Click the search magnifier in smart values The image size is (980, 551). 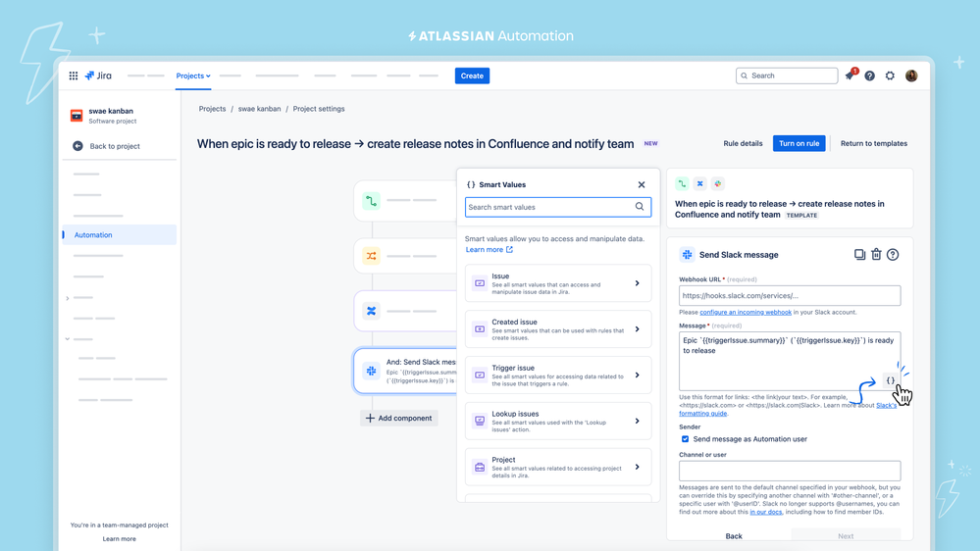[x=640, y=207]
